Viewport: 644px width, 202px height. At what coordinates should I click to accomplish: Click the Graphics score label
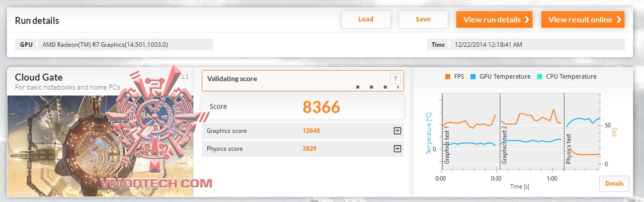coord(227,131)
